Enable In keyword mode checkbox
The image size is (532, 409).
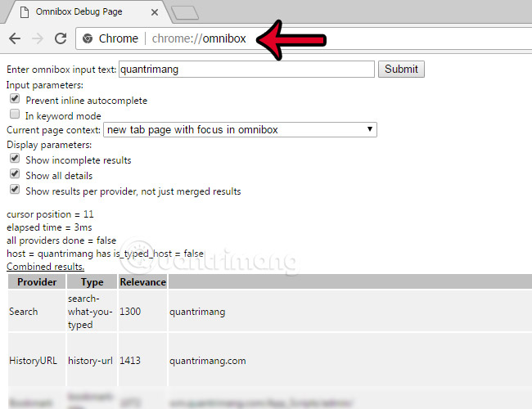tap(15, 115)
